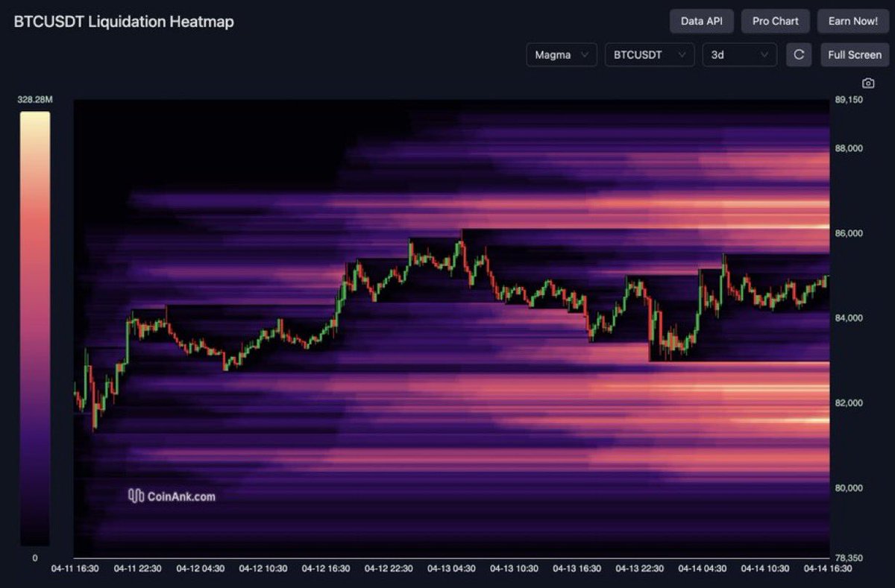The width and height of the screenshot is (895, 588).
Task: Click the Full Screen button
Action: tap(855, 54)
